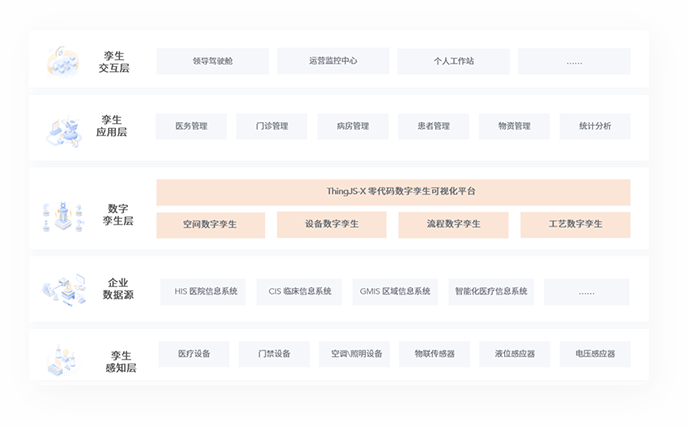688x428 pixels.
Task: Select the 空间数字孪生 block
Action: (210, 224)
